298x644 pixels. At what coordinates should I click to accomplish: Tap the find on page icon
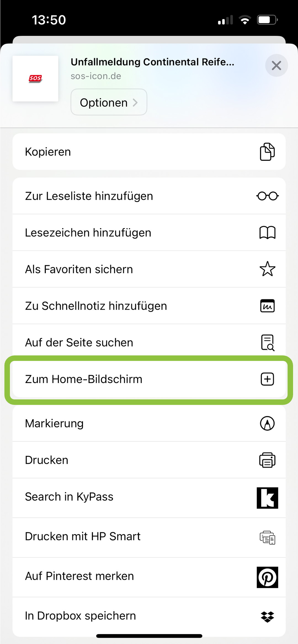click(267, 342)
